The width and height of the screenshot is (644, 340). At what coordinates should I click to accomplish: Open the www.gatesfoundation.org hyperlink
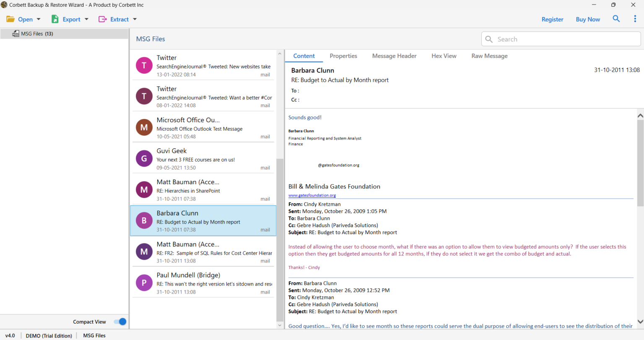pyautogui.click(x=312, y=195)
